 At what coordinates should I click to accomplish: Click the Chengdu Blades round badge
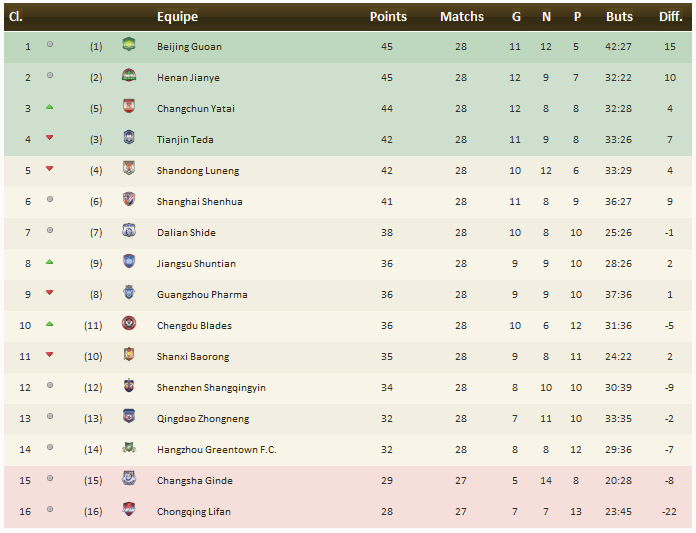coord(128,325)
